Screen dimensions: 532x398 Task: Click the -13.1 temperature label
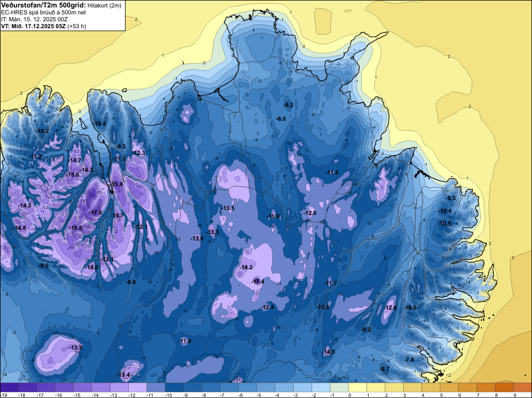click(107, 259)
